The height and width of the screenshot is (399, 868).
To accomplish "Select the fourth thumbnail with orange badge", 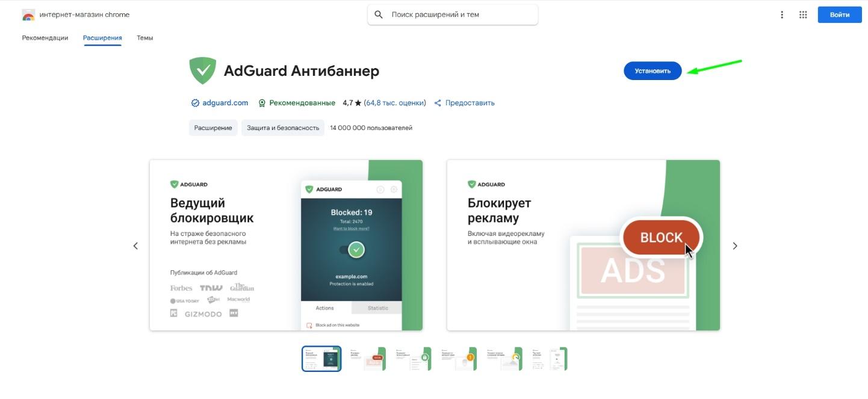I will coord(458,359).
